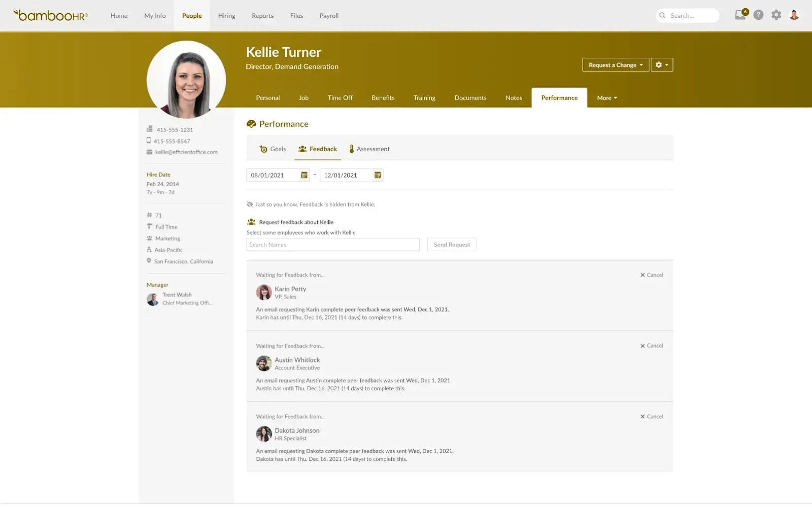The width and height of the screenshot is (812, 507).
Task: Click the email envelope icon for Kellie
Action: 149,152
